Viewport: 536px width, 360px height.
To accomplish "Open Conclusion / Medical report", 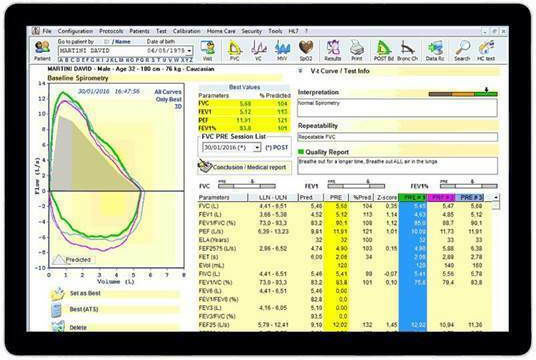I will point(244,167).
